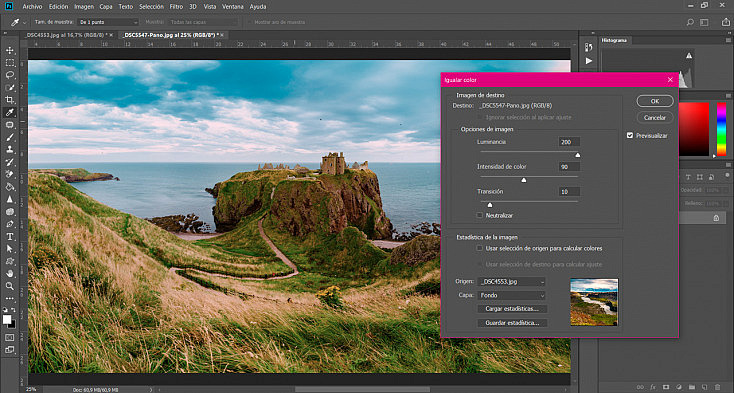734x393 pixels.
Task: Select the Brush tool
Action: click(9, 137)
